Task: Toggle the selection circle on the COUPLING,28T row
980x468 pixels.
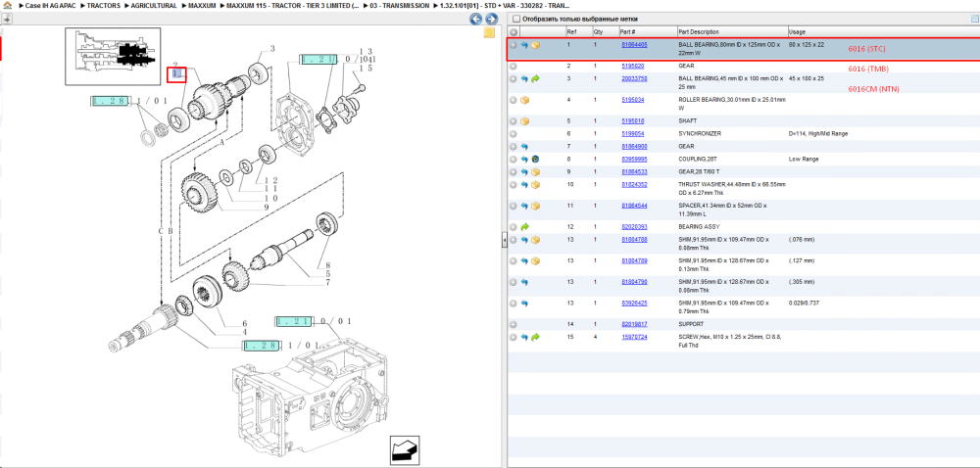Action: (514, 160)
